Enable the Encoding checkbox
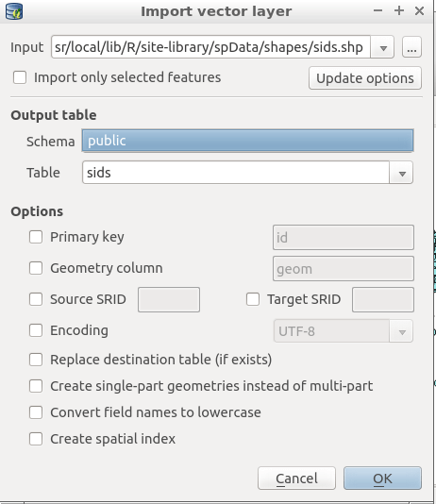 (36, 330)
